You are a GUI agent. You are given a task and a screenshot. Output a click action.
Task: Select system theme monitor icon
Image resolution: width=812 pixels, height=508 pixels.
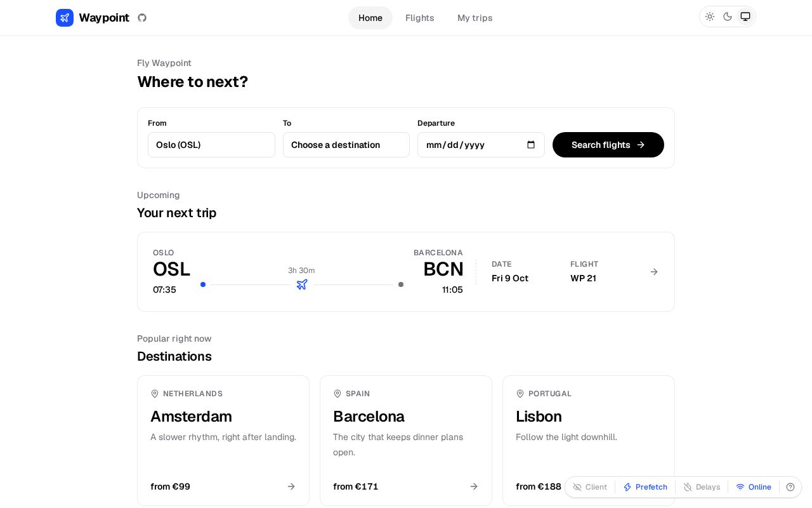745,17
